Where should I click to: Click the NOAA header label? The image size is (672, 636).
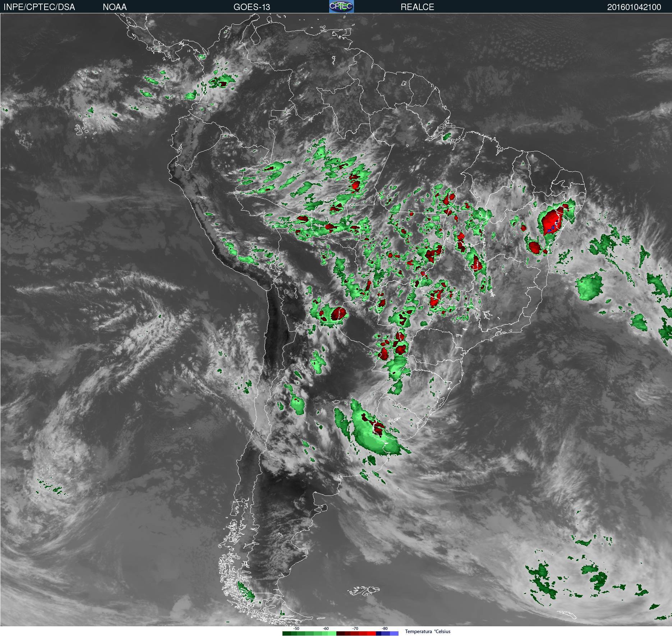(115, 7)
